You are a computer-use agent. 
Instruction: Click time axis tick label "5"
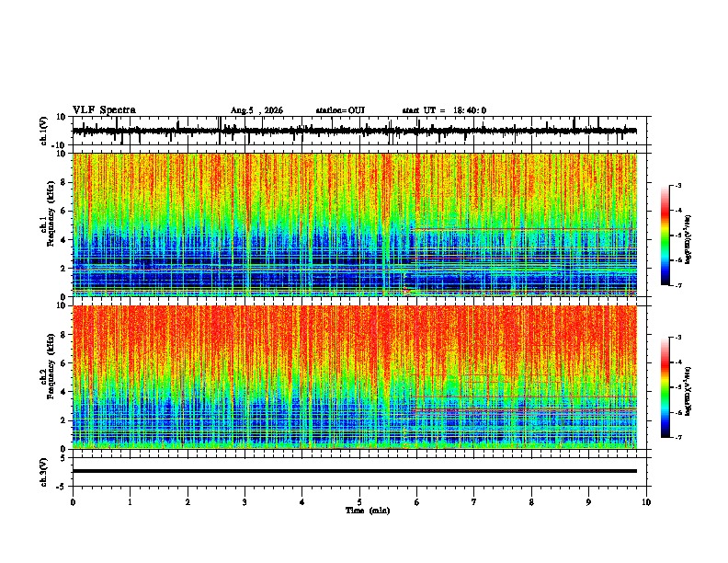(359, 502)
